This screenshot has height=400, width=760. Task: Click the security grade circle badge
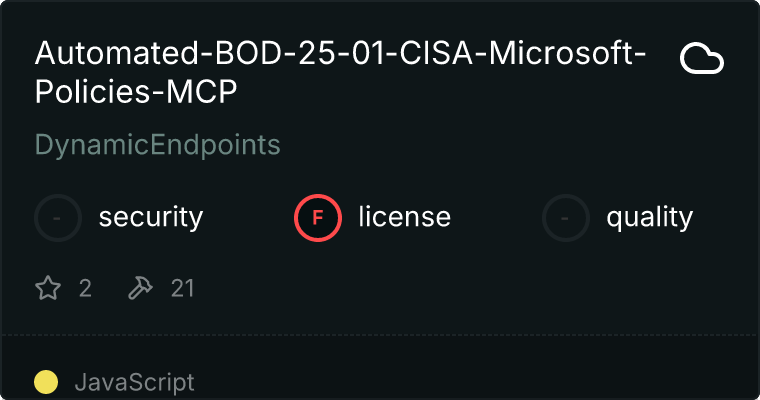click(x=58, y=217)
